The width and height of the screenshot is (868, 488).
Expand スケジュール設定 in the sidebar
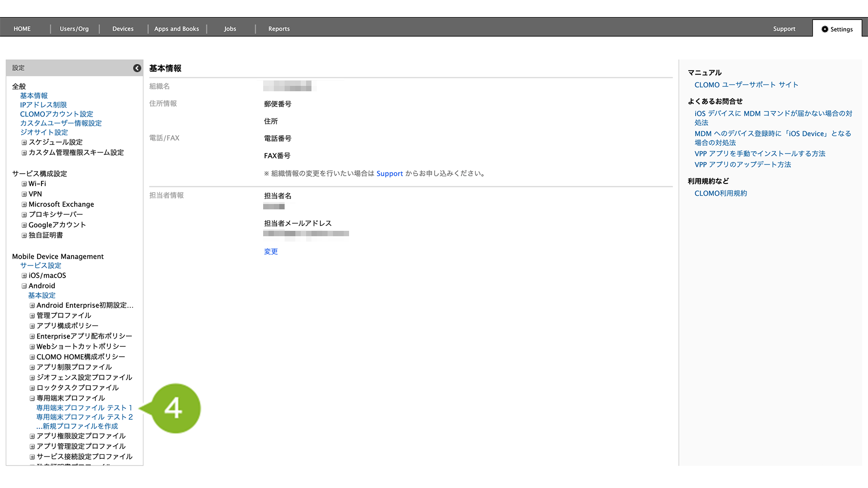pyautogui.click(x=24, y=142)
